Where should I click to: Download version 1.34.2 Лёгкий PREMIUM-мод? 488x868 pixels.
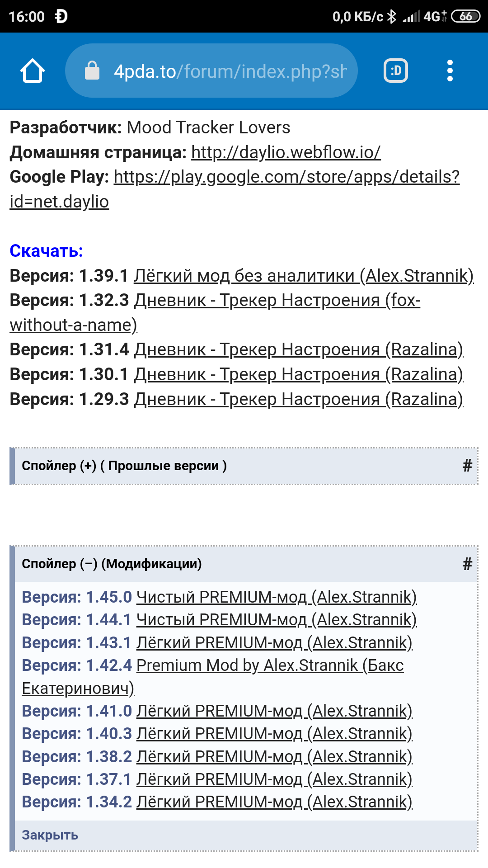(x=274, y=802)
